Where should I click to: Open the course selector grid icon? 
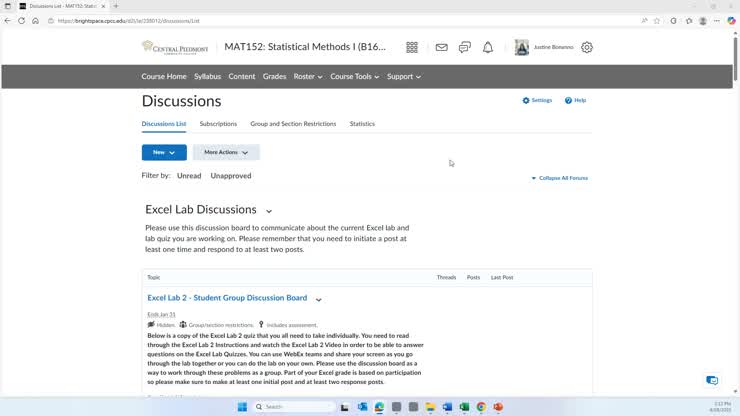pyautogui.click(x=412, y=47)
